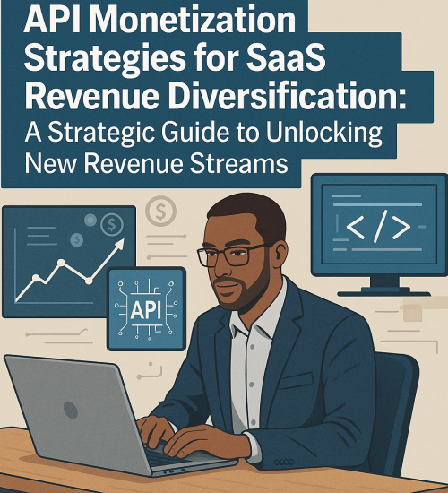
Task: Click the code brackets symbol on monitor
Action: 378,227
